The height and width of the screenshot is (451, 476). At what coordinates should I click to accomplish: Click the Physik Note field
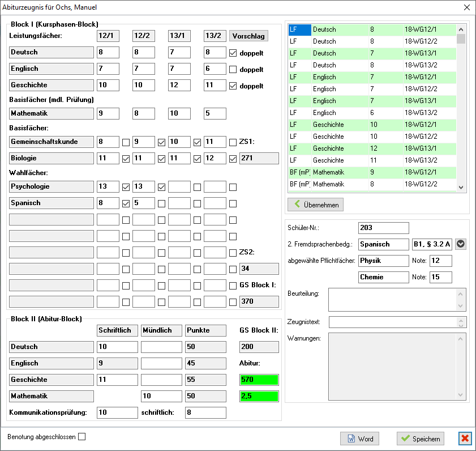pos(441,261)
